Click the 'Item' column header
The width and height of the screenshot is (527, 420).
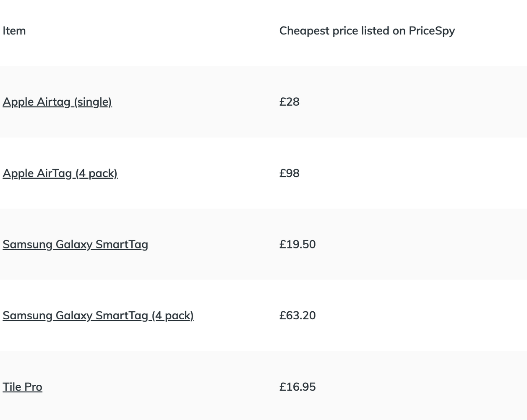[x=14, y=31]
